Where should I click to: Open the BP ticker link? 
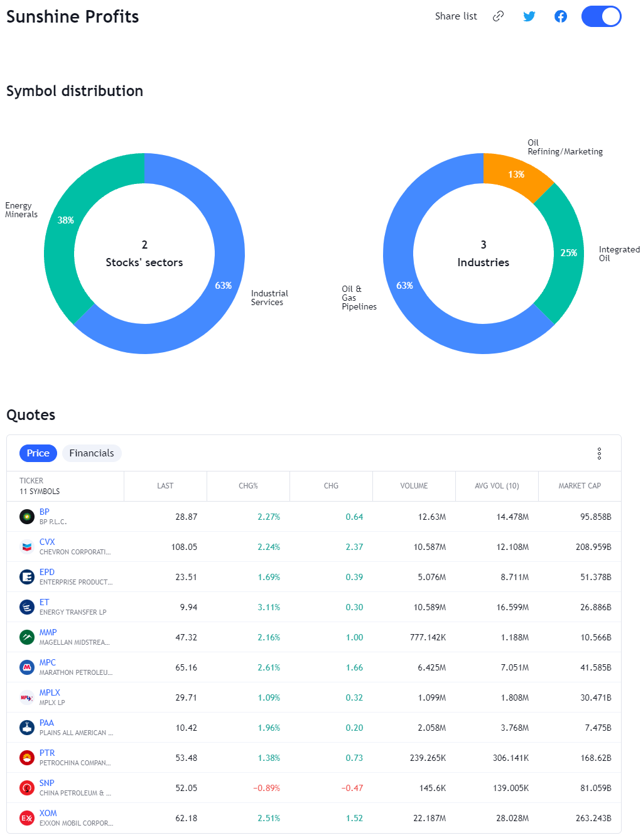tap(45, 512)
